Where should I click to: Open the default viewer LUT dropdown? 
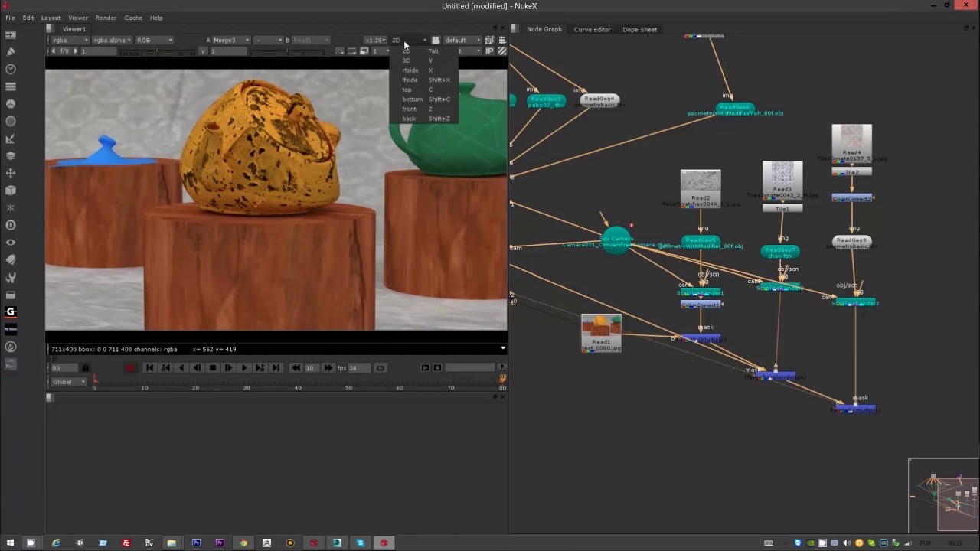[x=462, y=40]
